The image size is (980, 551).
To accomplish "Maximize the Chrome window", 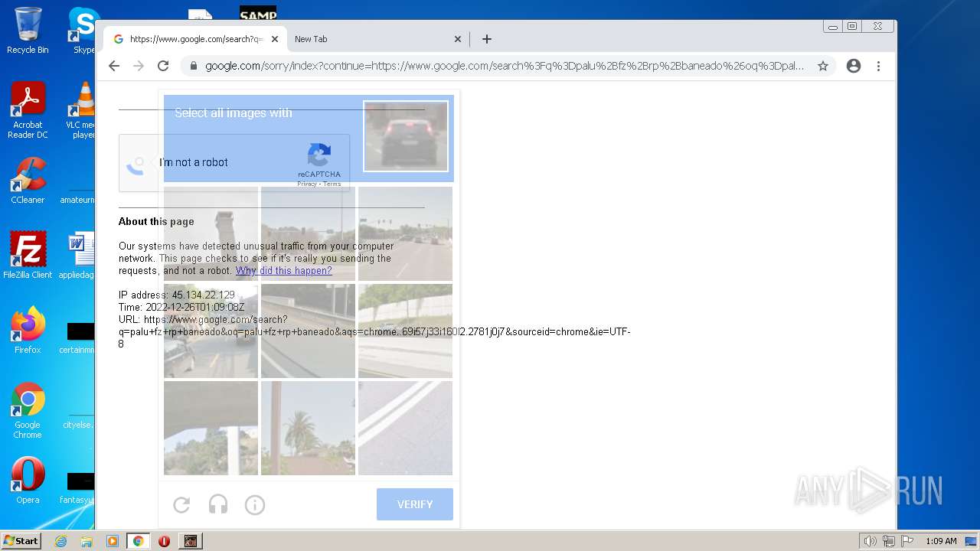I will point(852,26).
